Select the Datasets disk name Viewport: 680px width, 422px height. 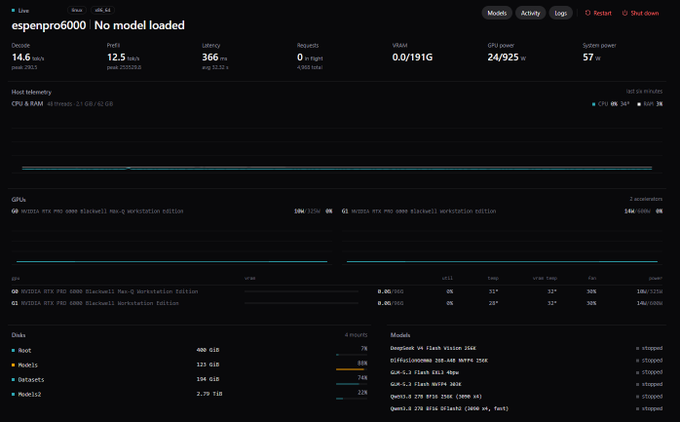pos(31,380)
